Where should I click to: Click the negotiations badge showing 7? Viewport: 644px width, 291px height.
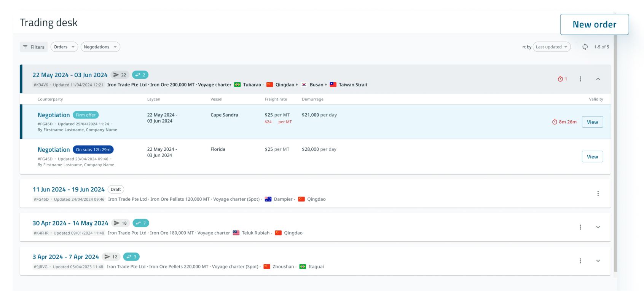pyautogui.click(x=140, y=223)
